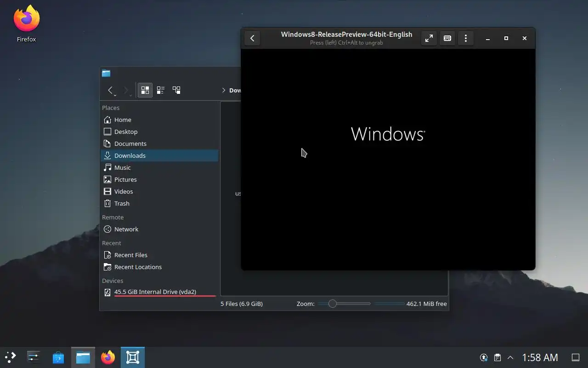Close the Boxes virtual machine window
This screenshot has height=368, width=588.
click(524, 38)
